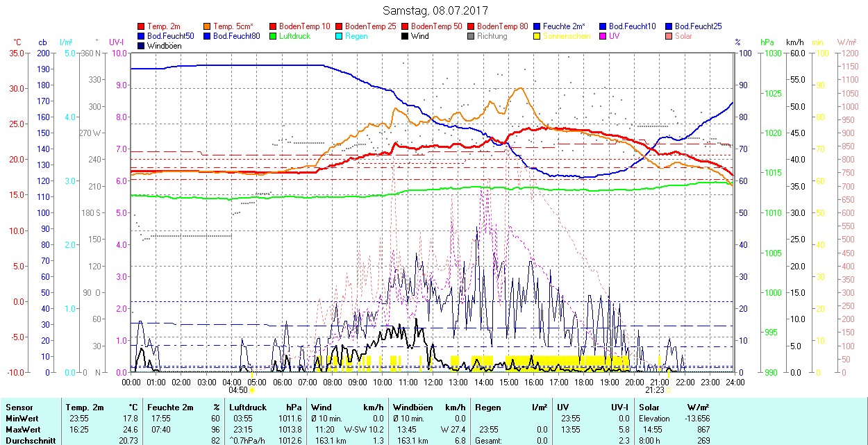Click the 12:00 label on time axis
This screenshot has width=868, height=445.
pyautogui.click(x=433, y=382)
